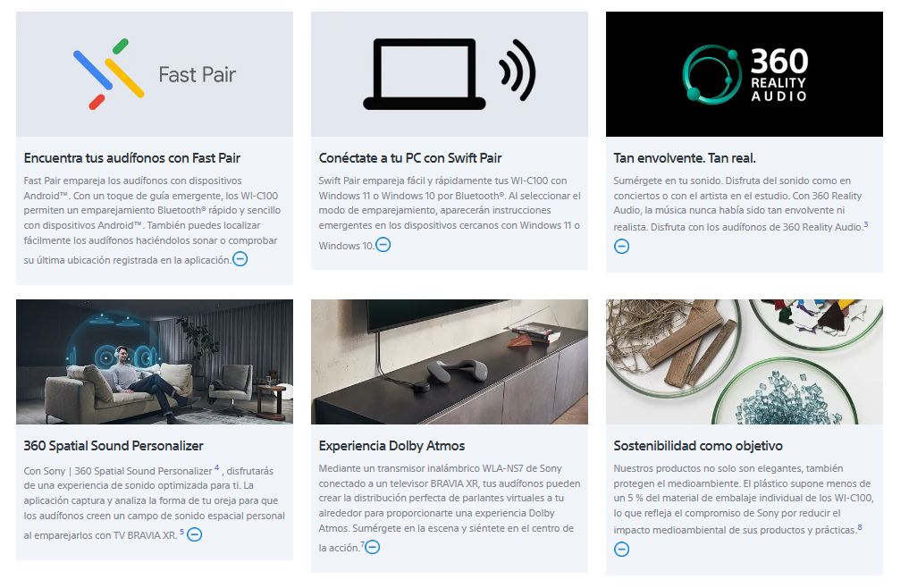Click the heading Experiencia Dolby Atmos

[391, 446]
